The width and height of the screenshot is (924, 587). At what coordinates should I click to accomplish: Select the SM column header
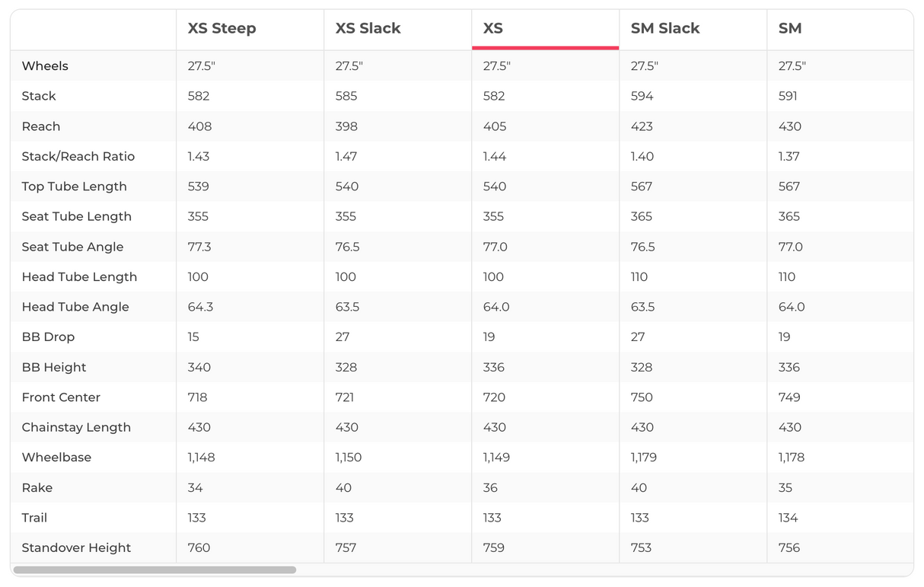(790, 29)
